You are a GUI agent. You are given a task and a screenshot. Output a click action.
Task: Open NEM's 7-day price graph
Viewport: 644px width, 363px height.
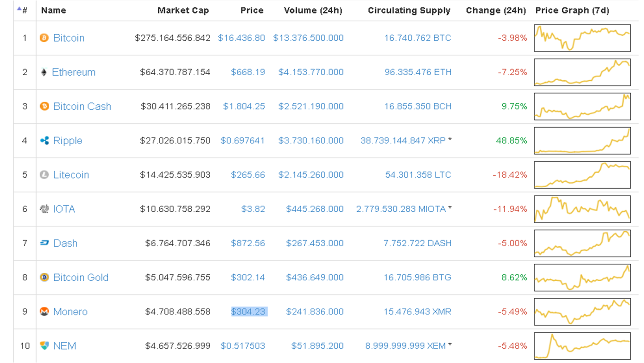point(583,346)
